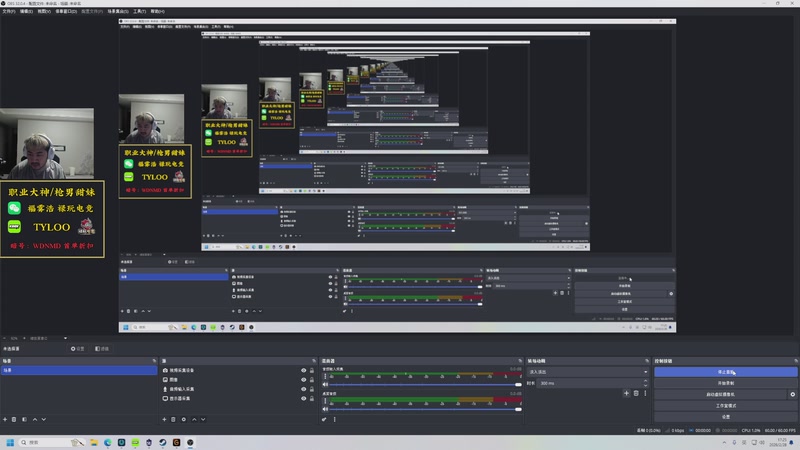Open the 视图(V) menu
The image size is (800, 450).
pos(44,11)
